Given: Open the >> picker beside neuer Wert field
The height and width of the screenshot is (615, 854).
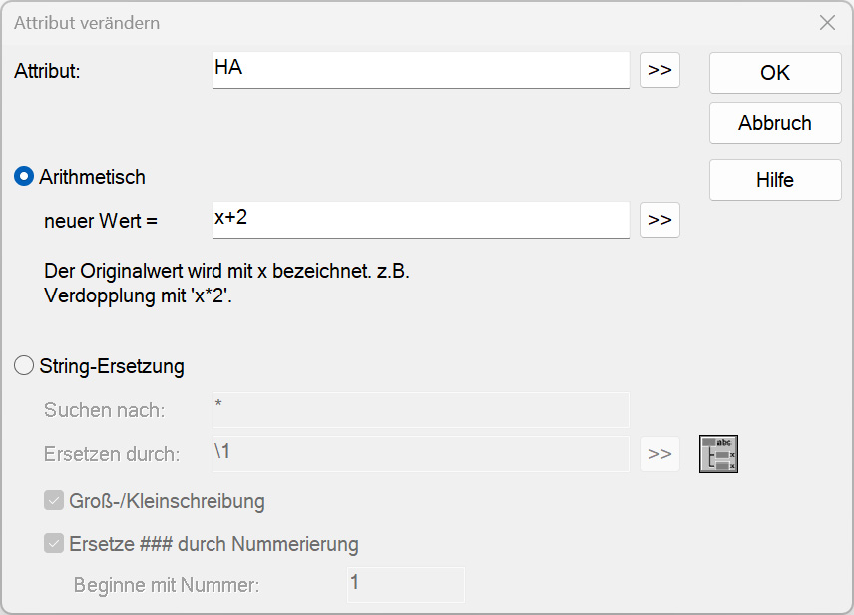Looking at the screenshot, I should (660, 220).
